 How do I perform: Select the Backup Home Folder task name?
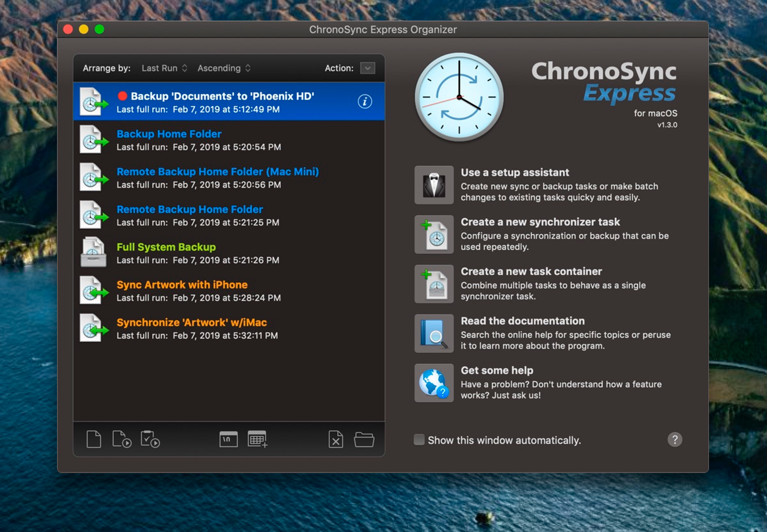click(x=169, y=134)
